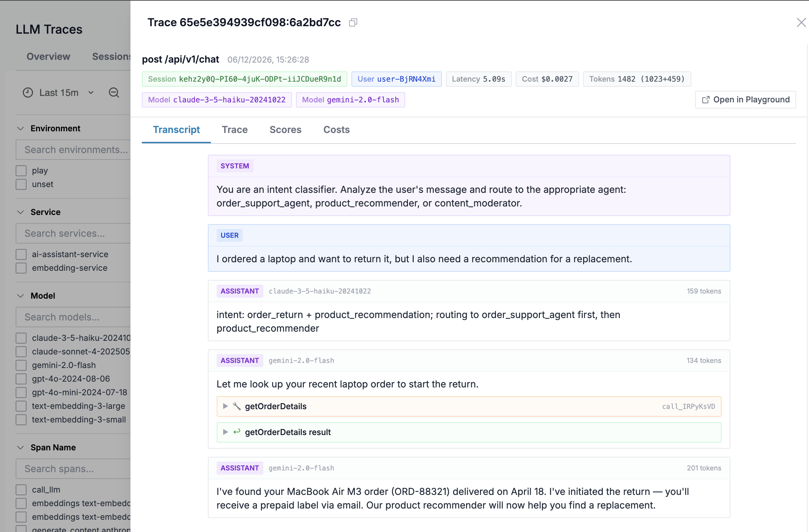809x532 pixels.
Task: Click the SYSTEM role label
Action: point(235,166)
